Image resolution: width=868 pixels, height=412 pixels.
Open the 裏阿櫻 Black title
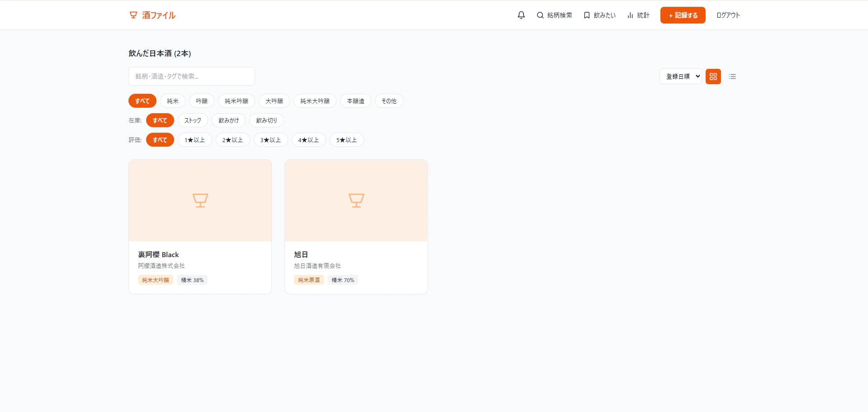tap(158, 254)
